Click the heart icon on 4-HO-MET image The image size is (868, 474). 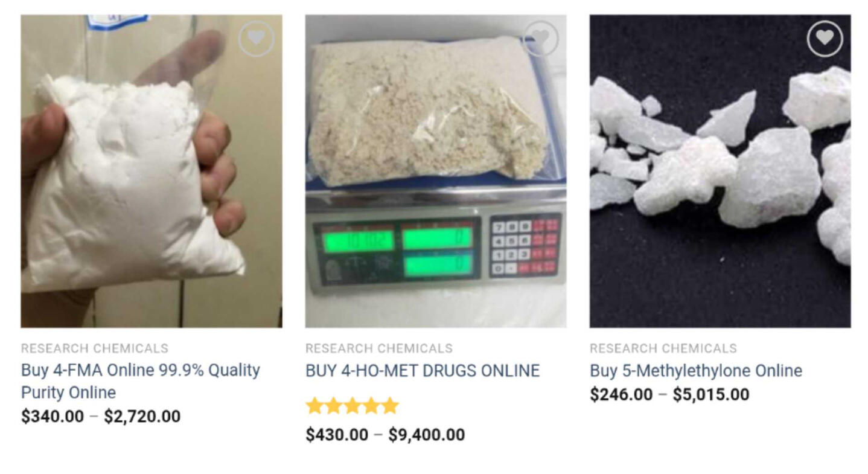coord(540,39)
